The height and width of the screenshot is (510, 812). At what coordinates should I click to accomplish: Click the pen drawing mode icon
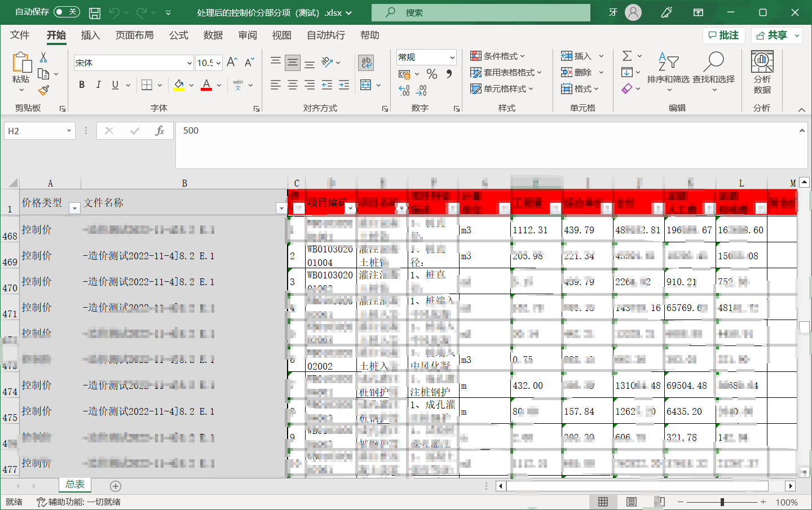coord(667,12)
